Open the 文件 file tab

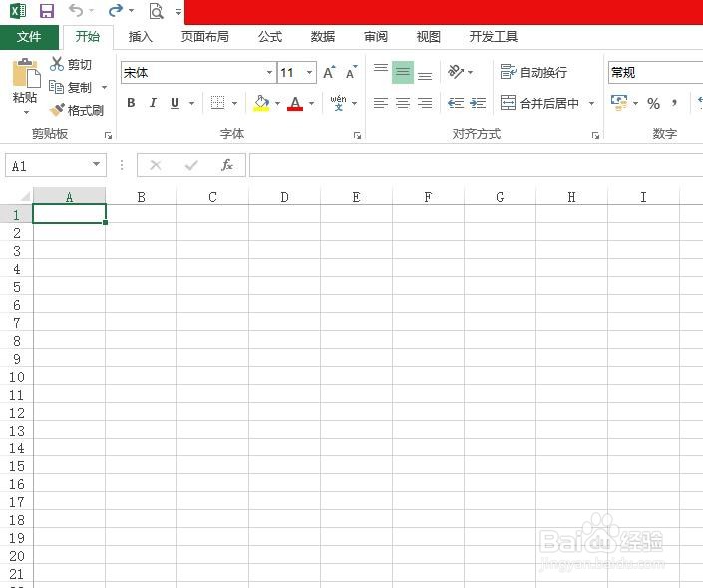(29, 36)
